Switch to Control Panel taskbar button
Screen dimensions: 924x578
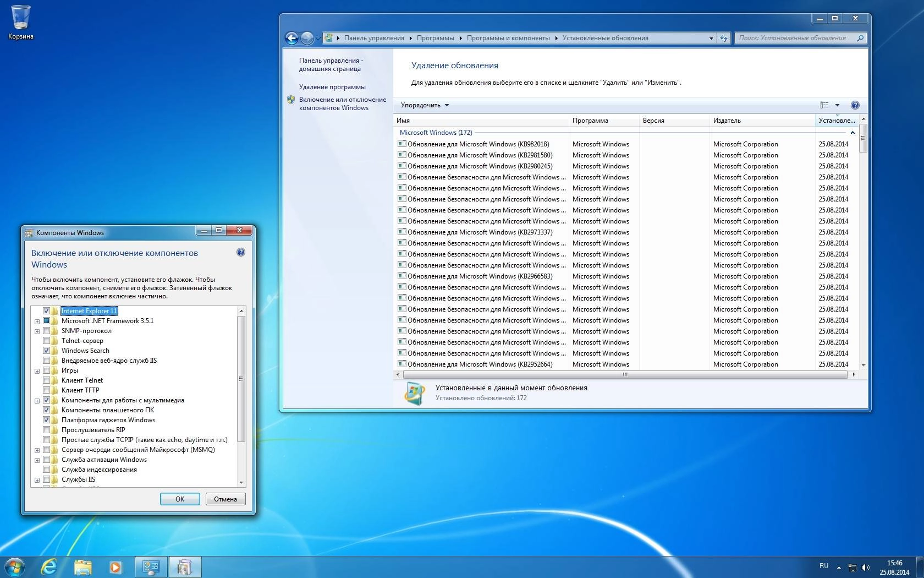point(151,567)
